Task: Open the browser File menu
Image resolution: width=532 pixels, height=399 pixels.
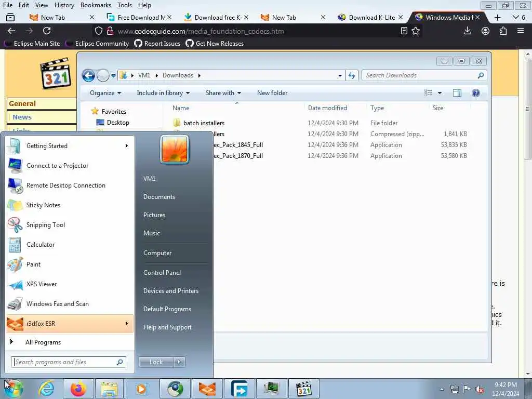Action: tap(7, 5)
